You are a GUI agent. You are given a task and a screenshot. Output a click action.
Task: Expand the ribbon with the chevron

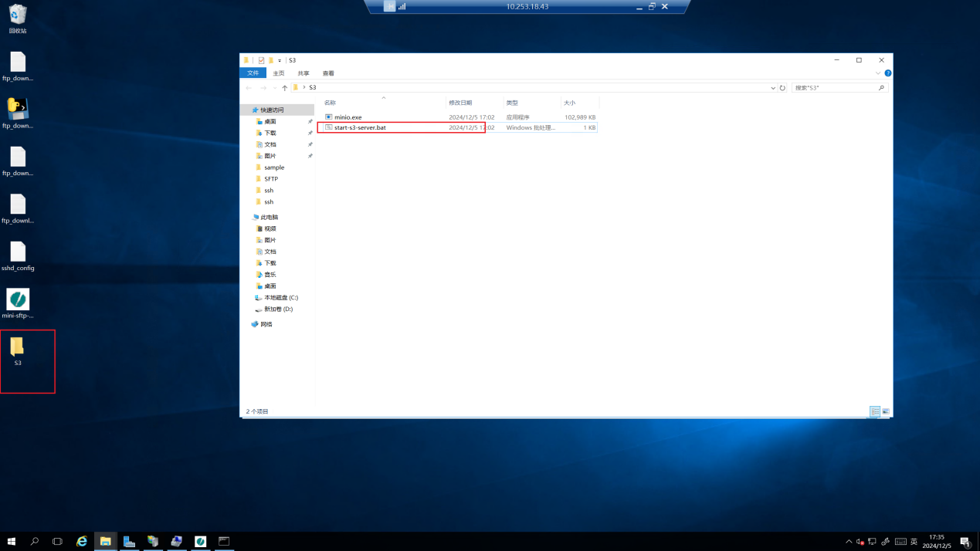point(878,73)
